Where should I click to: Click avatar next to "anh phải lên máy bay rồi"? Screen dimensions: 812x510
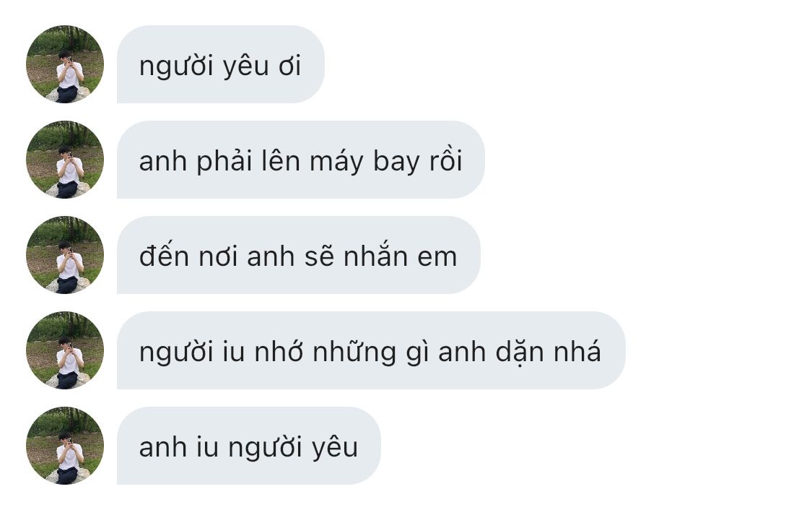(65, 160)
